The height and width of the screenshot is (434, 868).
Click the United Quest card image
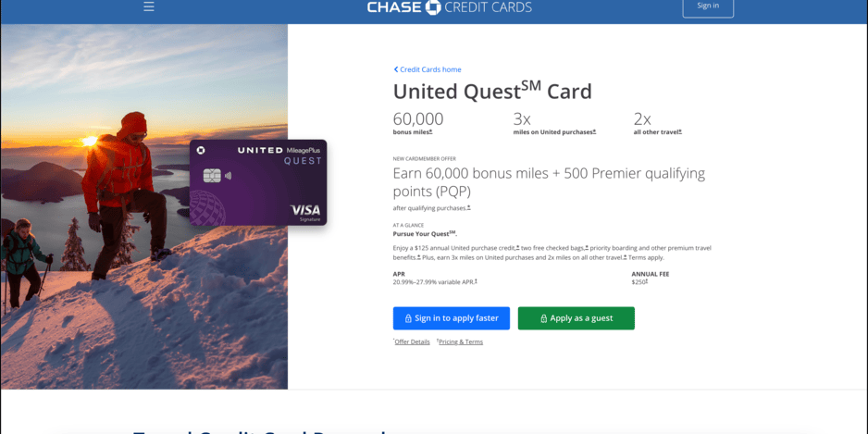click(x=258, y=182)
